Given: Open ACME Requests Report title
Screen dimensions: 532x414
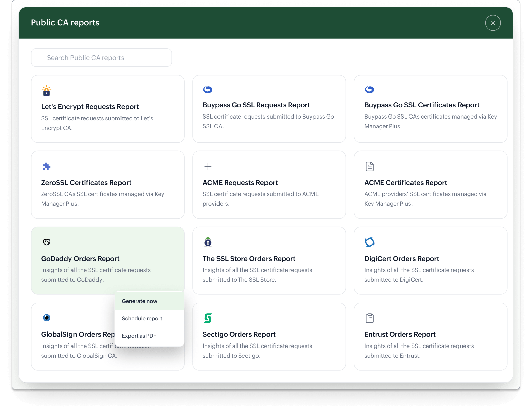Looking at the screenshot, I should click(240, 183).
